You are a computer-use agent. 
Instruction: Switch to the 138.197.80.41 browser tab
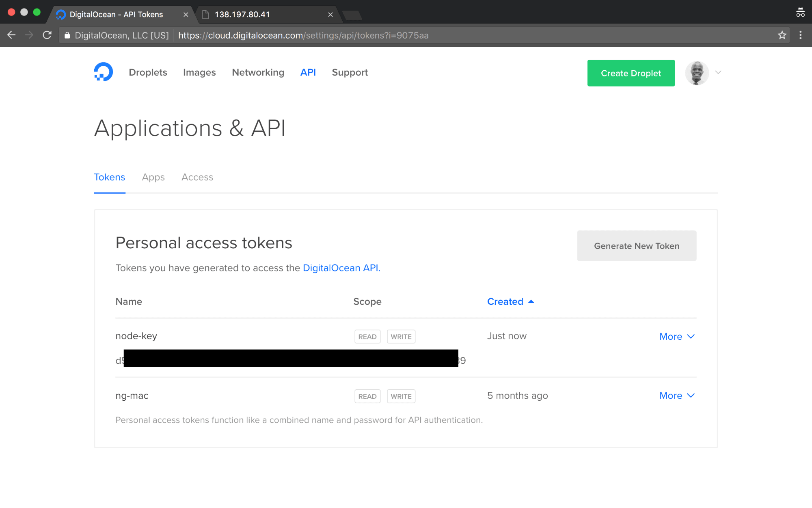268,15
